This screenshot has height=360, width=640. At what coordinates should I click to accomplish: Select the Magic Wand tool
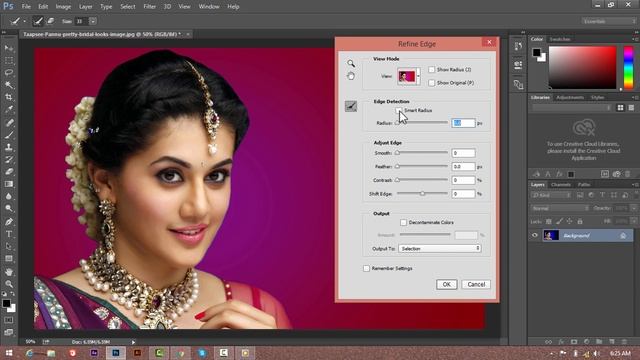click(9, 85)
